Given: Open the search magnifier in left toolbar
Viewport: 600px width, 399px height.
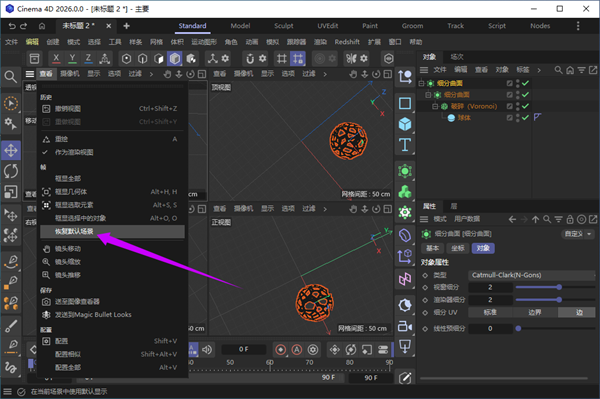Looking at the screenshot, I should (x=11, y=77).
